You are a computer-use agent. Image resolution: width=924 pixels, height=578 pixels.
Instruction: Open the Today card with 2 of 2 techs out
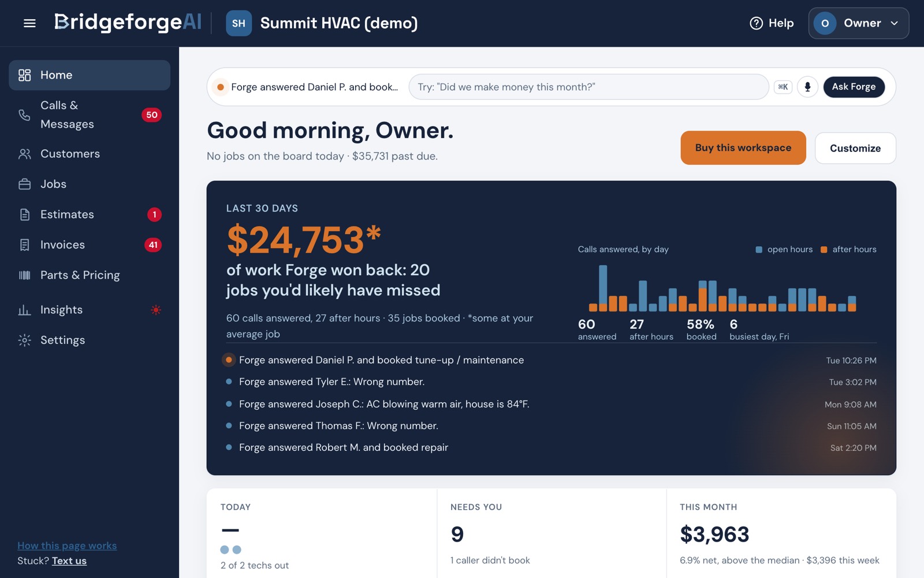322,533
